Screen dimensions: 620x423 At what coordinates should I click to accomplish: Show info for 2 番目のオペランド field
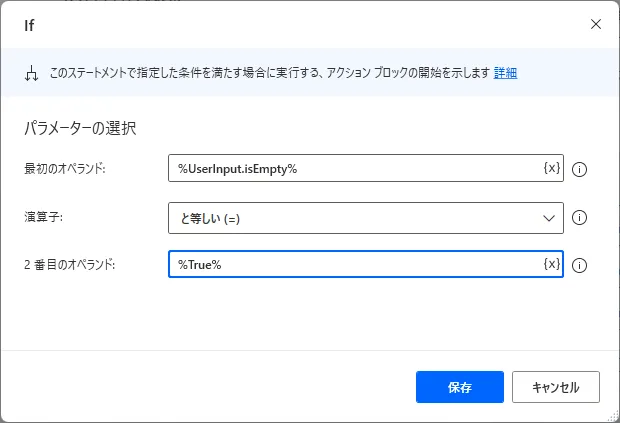pyautogui.click(x=579, y=265)
